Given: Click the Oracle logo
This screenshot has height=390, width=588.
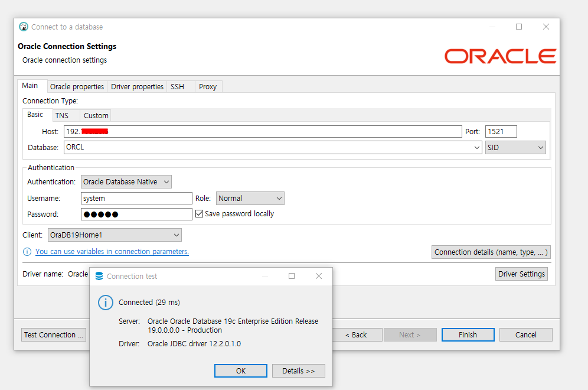Looking at the screenshot, I should pyautogui.click(x=499, y=56).
